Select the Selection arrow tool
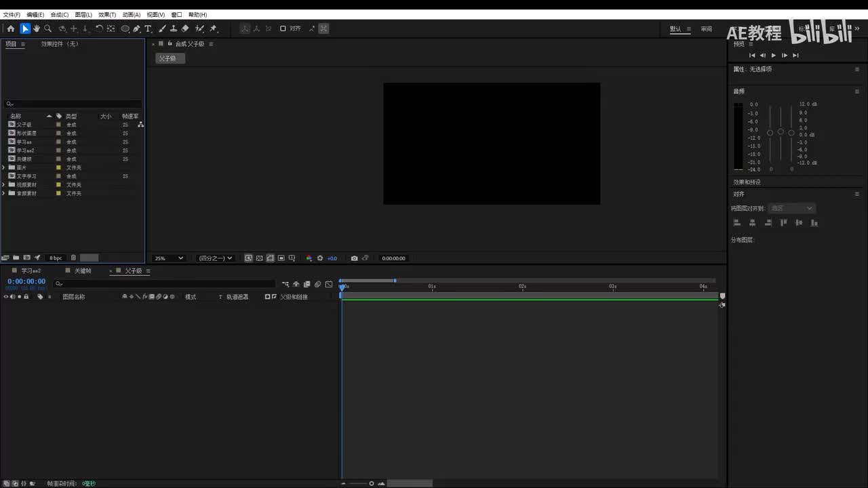Image resolution: width=868 pixels, height=488 pixels. coord(25,28)
